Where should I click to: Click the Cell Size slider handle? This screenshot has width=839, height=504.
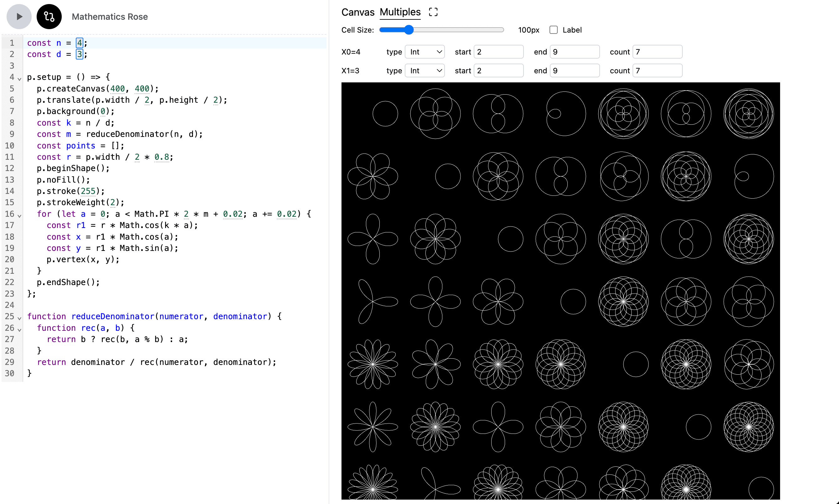(409, 30)
